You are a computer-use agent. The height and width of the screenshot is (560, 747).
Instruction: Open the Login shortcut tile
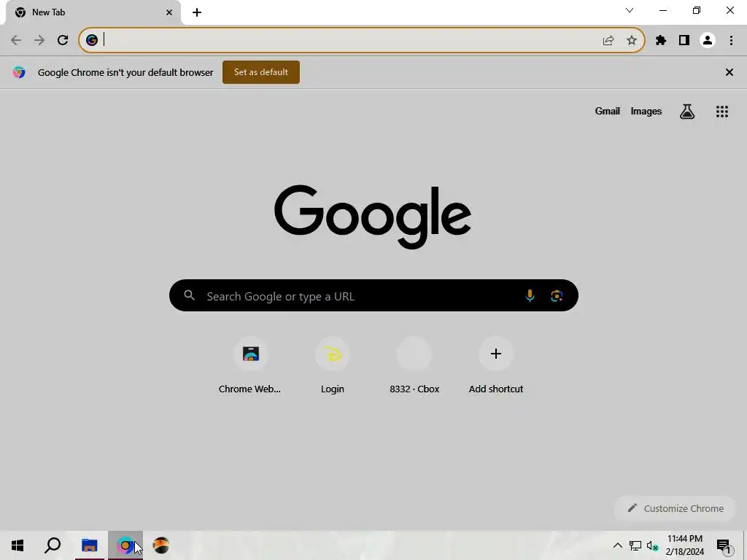[x=333, y=365]
